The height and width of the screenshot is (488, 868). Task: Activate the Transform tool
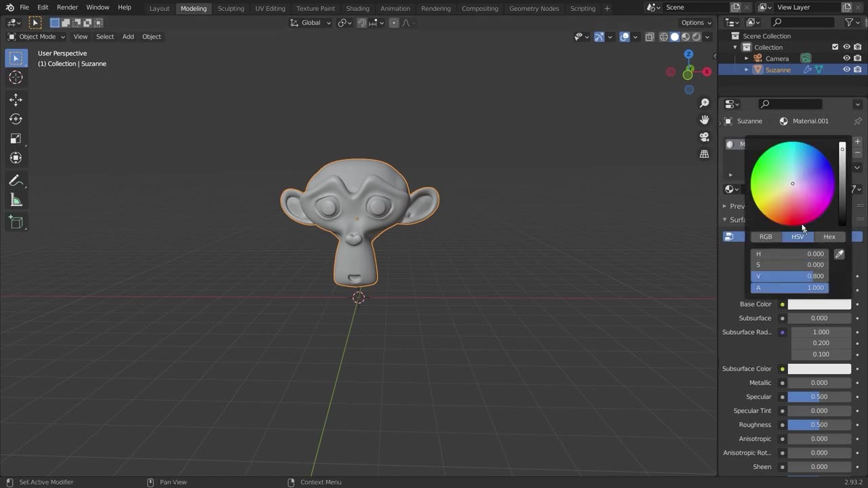(x=16, y=158)
